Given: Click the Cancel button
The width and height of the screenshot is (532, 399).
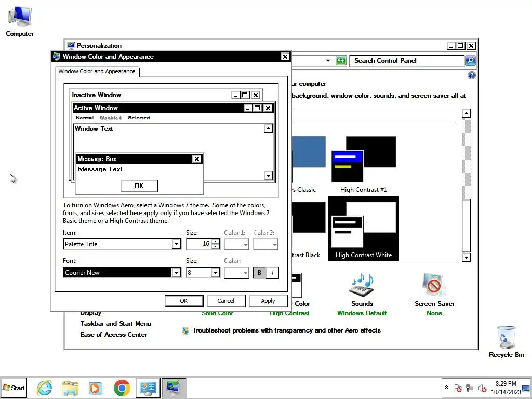Looking at the screenshot, I should (225, 301).
